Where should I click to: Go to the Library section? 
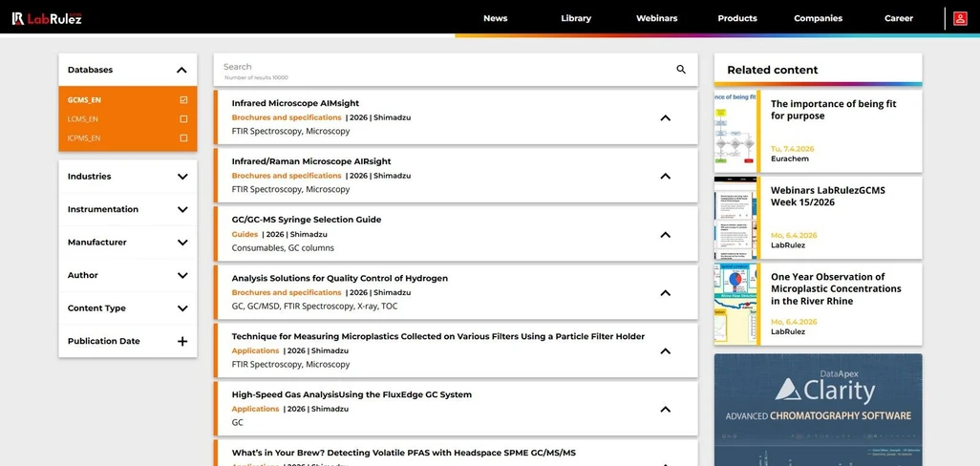(576, 18)
